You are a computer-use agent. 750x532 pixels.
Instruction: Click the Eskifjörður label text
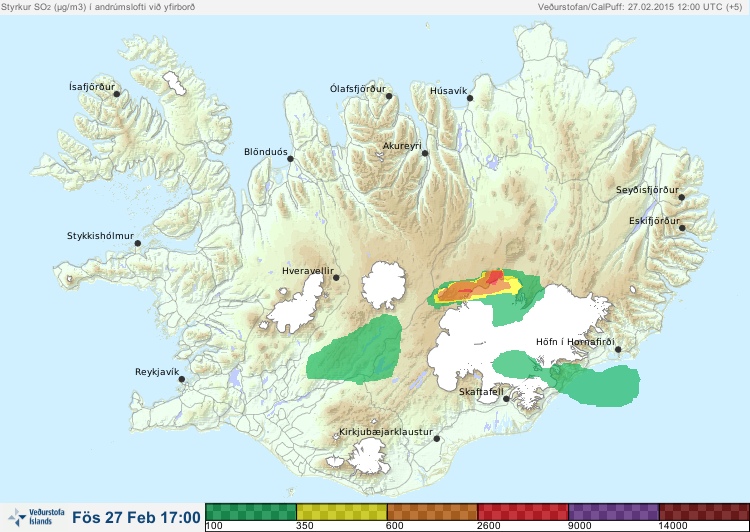coord(654,221)
